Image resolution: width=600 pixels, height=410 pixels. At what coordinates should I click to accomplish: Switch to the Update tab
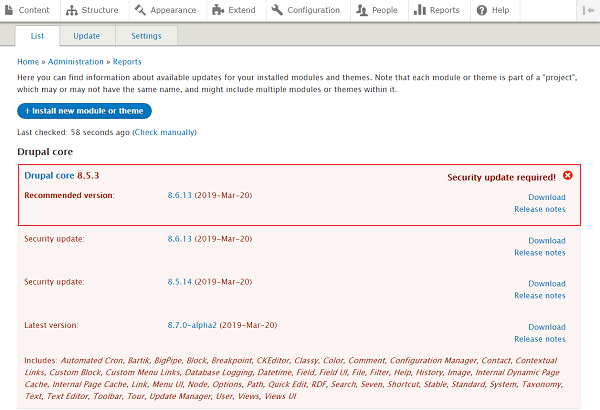(86, 36)
